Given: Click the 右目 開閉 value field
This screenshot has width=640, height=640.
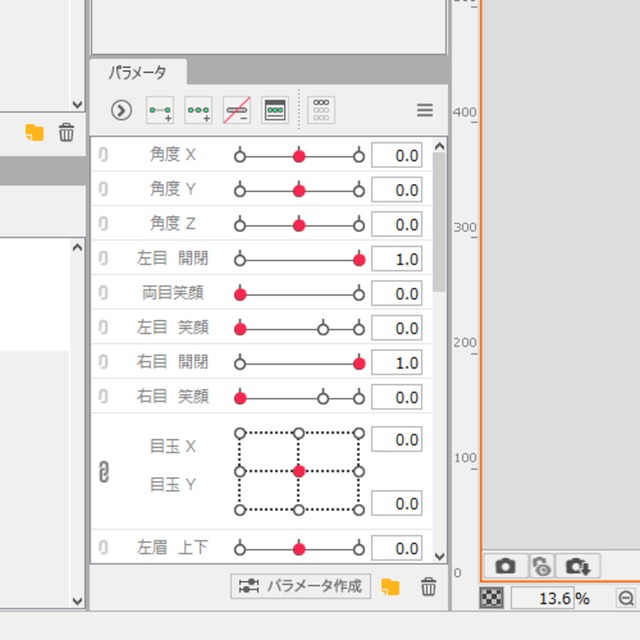Looking at the screenshot, I should pyautogui.click(x=397, y=362).
